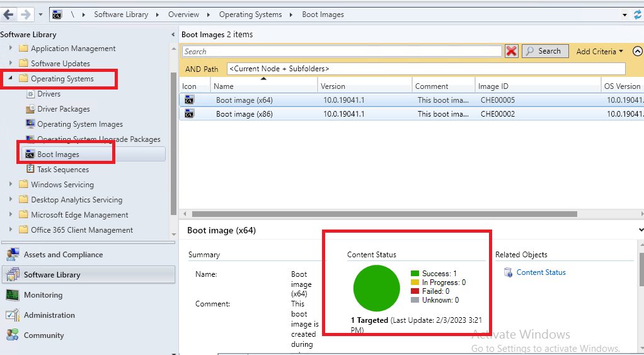
Task: Select the Operating System Images icon
Action: [x=30, y=124]
